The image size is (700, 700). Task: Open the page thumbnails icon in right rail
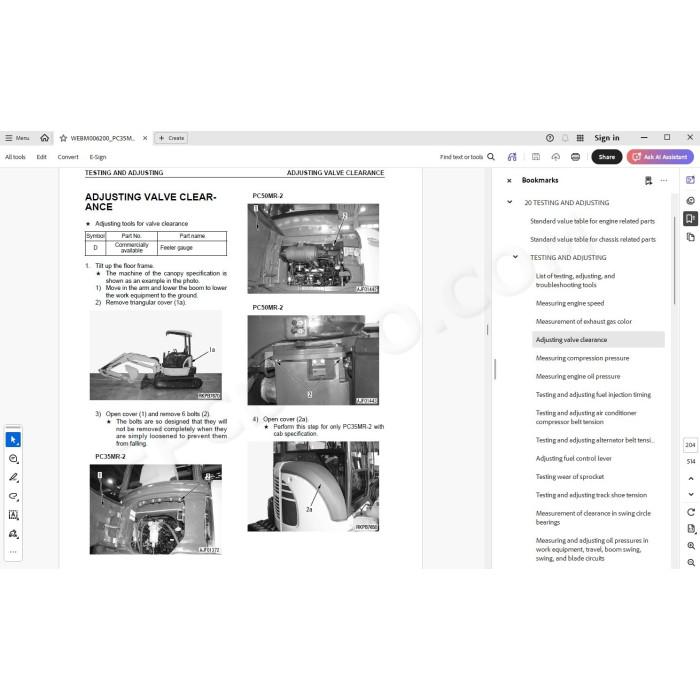pos(690,237)
